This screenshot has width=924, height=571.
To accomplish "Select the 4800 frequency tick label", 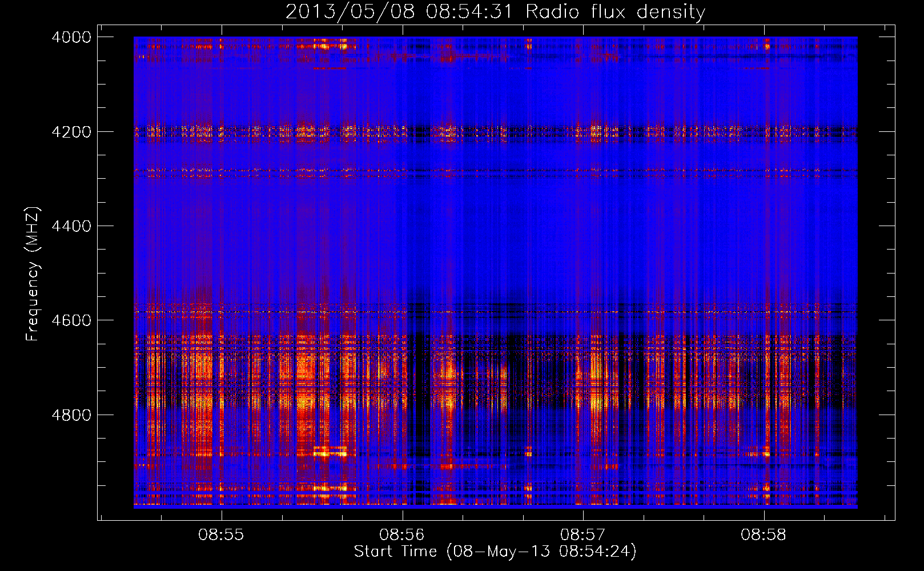I will (x=71, y=415).
